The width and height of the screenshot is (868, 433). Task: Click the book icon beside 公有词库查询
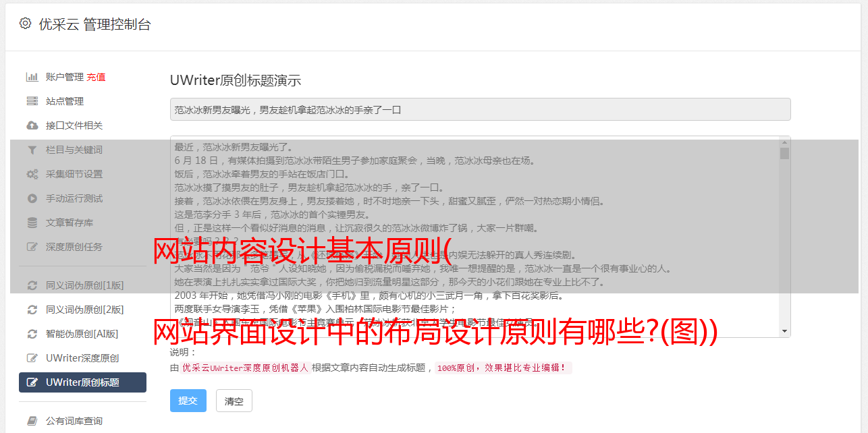32,421
